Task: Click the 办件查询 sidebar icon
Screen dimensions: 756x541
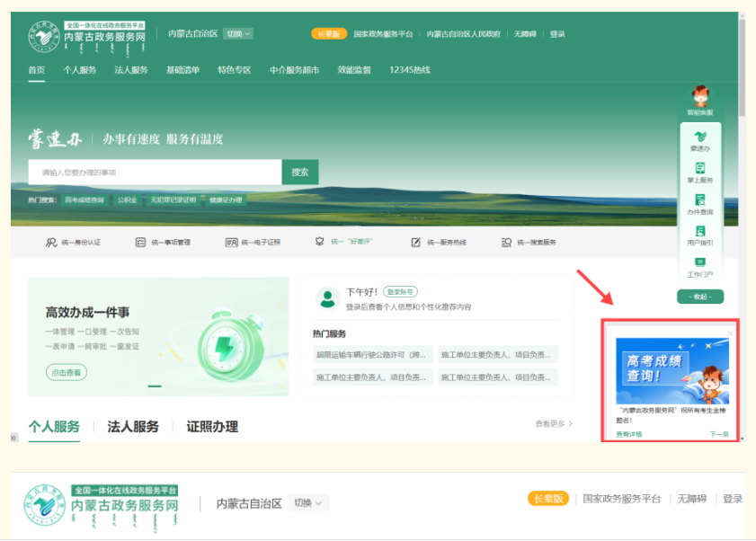Action: (699, 200)
